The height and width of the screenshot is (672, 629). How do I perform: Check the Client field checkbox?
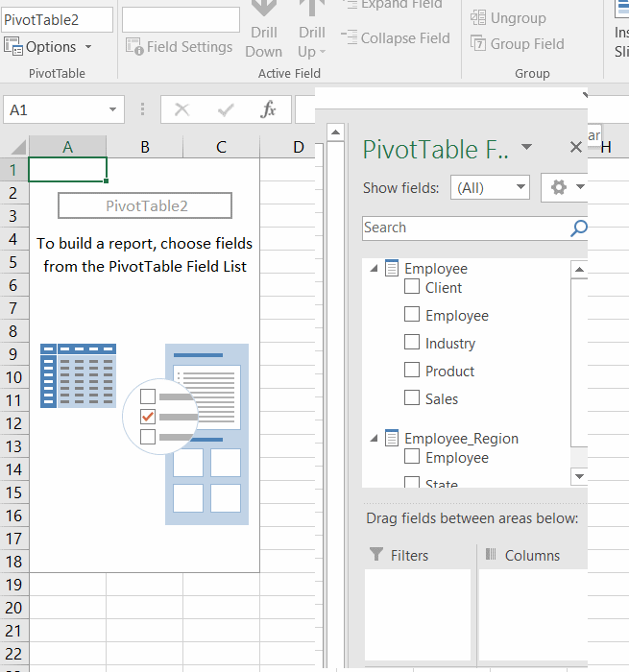tap(412, 287)
